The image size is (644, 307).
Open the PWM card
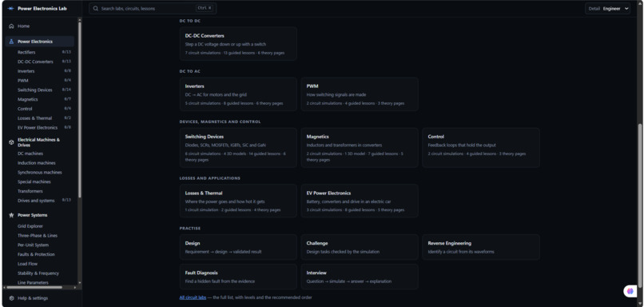tap(360, 94)
